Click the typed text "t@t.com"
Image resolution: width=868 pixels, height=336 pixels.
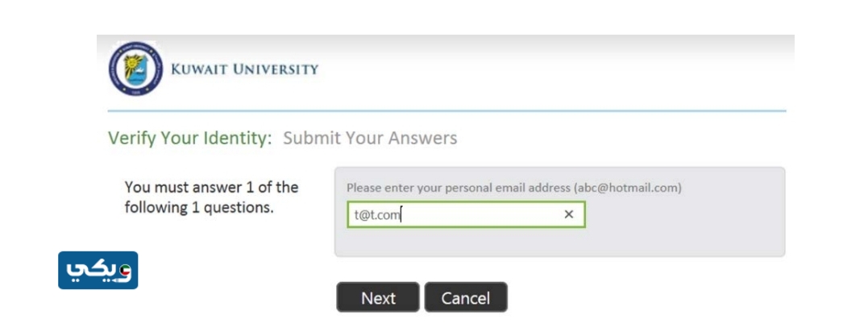point(377,215)
